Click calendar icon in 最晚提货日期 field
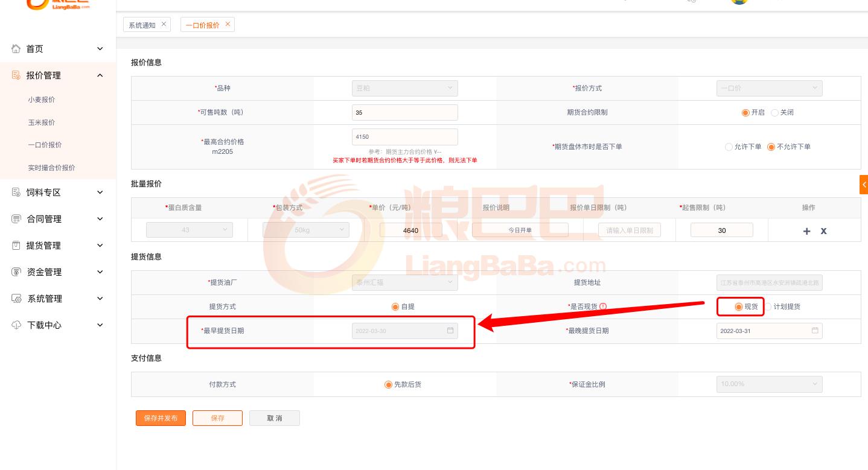Screen dimensions: 868x470 [x=815, y=331]
